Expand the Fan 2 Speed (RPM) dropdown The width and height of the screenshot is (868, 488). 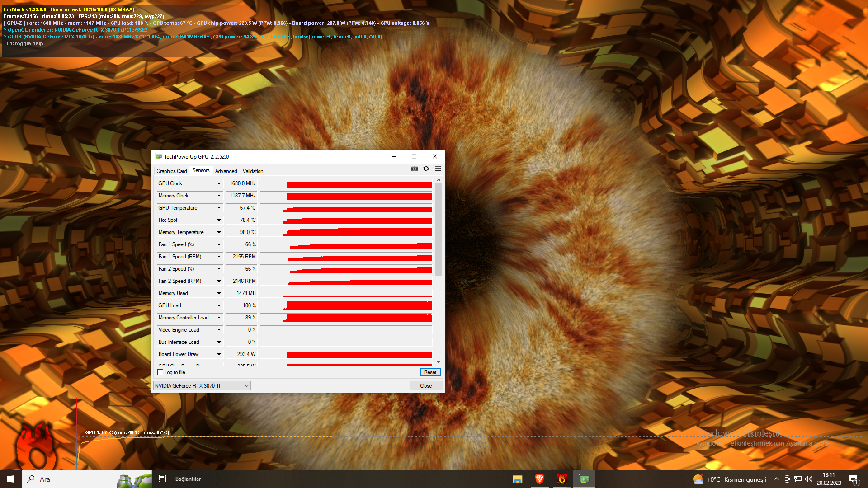219,281
